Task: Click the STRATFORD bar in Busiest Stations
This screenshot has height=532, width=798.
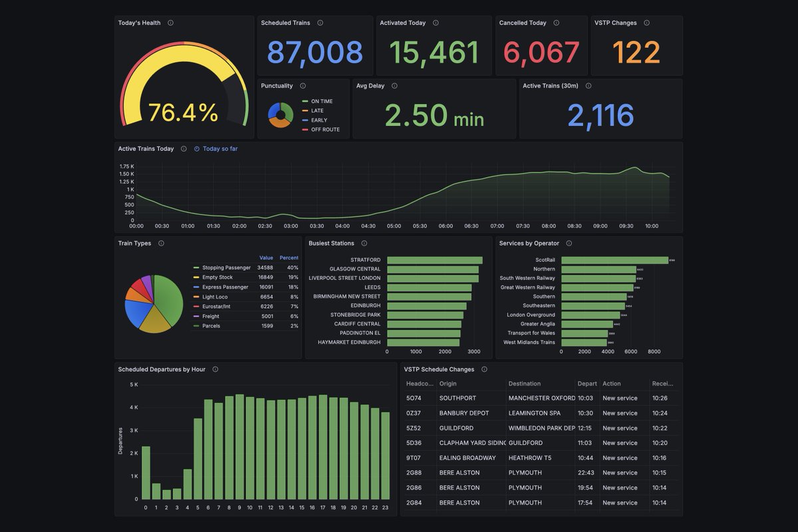Action: (x=435, y=260)
